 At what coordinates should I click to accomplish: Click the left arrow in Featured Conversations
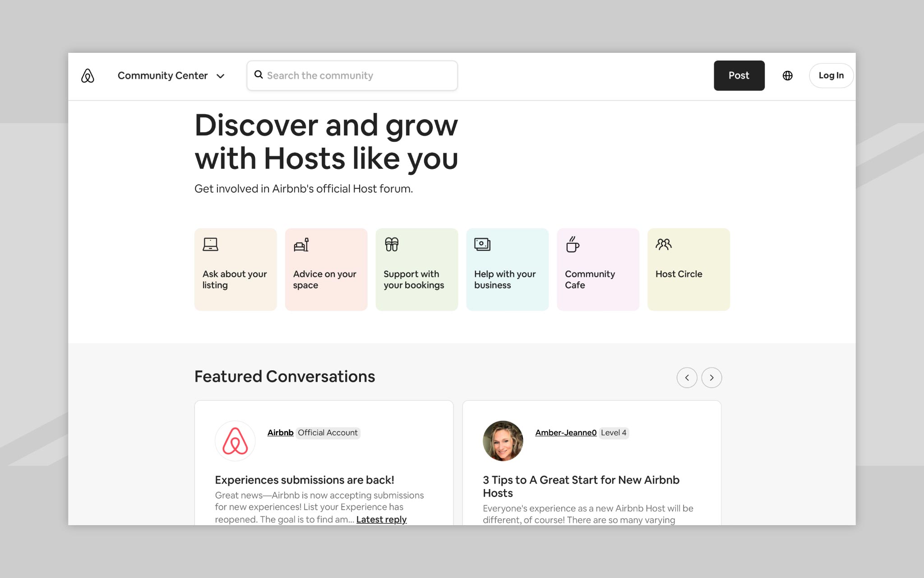(687, 378)
